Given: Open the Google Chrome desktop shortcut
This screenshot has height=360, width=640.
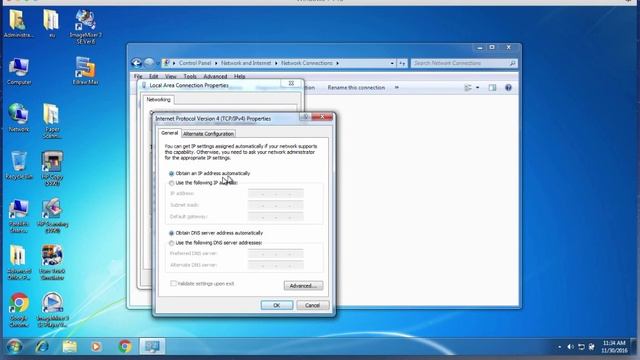Looking at the screenshot, I should pos(19,309).
